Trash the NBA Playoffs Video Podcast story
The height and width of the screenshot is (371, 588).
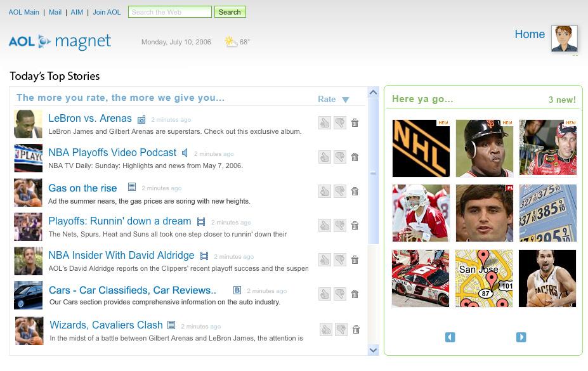(355, 157)
